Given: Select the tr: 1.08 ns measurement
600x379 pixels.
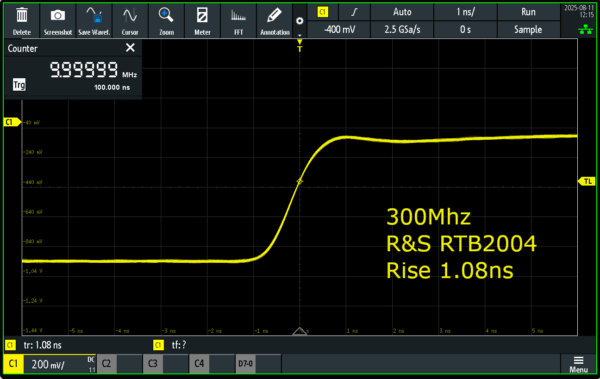Looking at the screenshot, I should [42, 345].
